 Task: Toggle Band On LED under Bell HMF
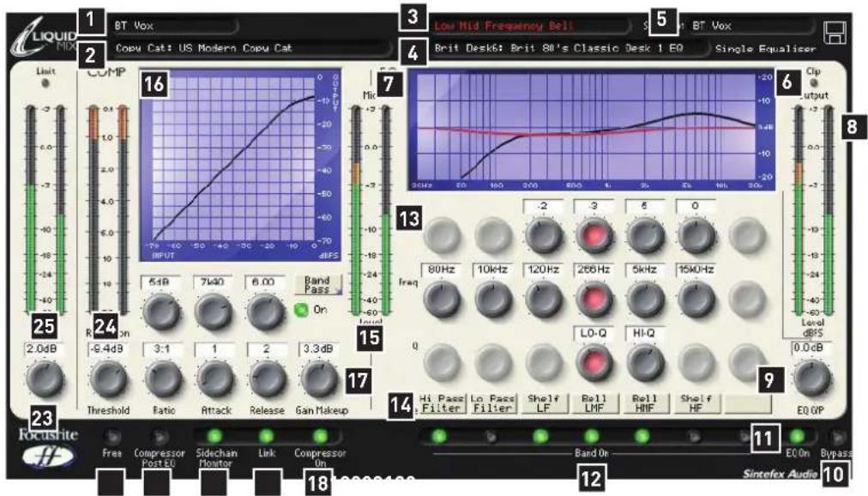pos(642,437)
